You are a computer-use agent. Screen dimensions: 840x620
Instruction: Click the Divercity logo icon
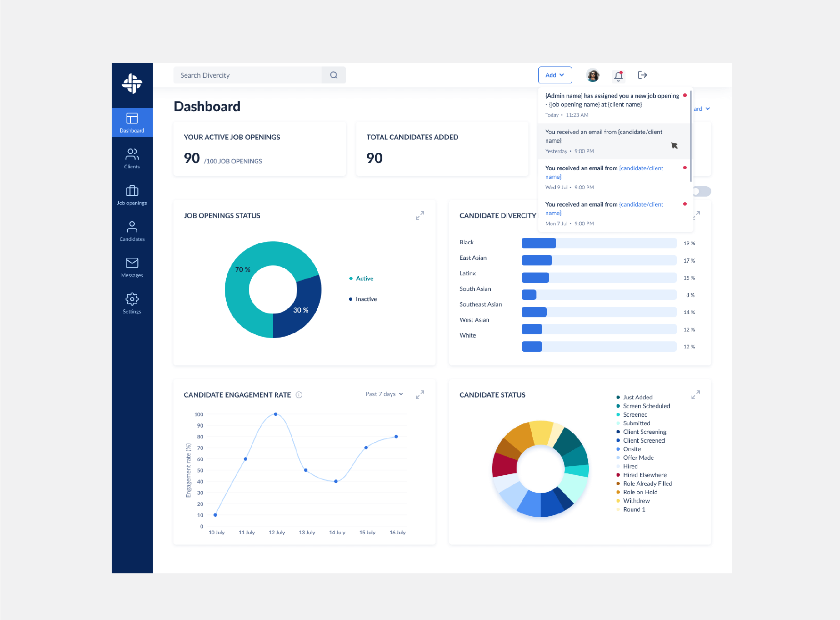tap(132, 83)
